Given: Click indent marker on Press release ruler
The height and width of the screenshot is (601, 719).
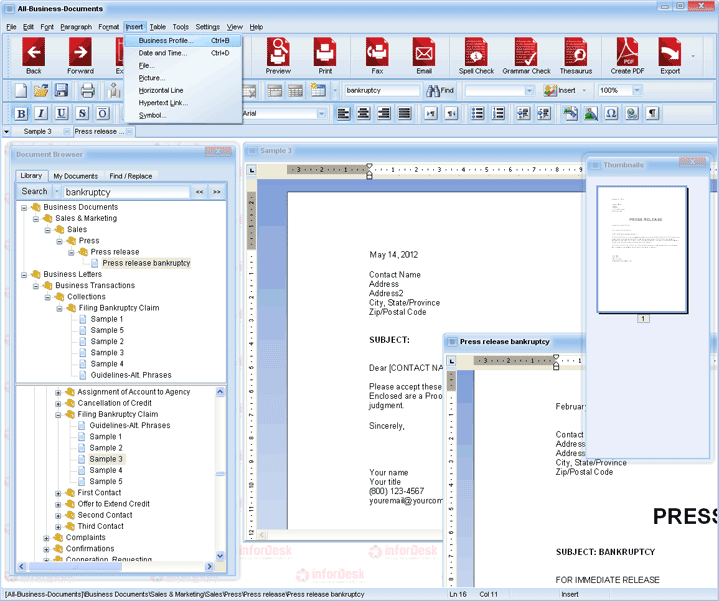Looking at the screenshot, I should click(556, 362).
